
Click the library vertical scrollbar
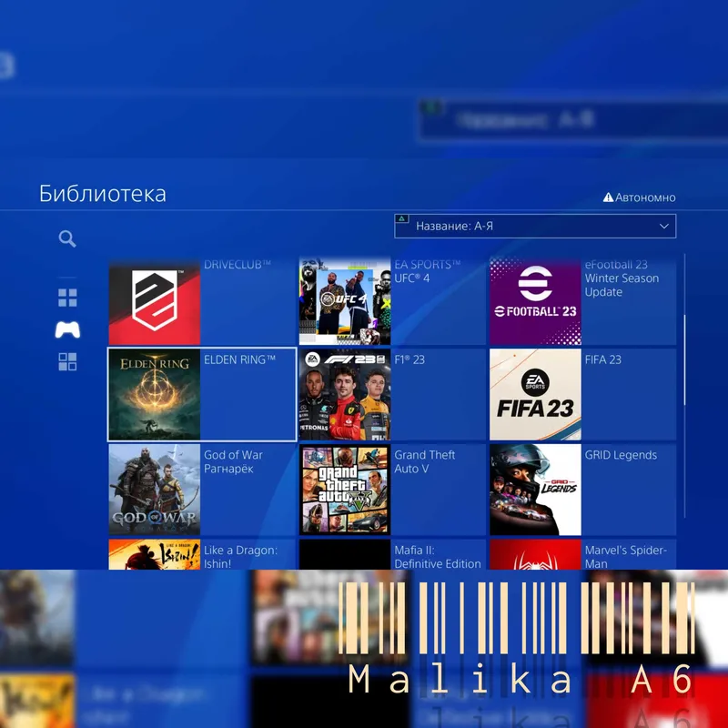tap(684, 385)
